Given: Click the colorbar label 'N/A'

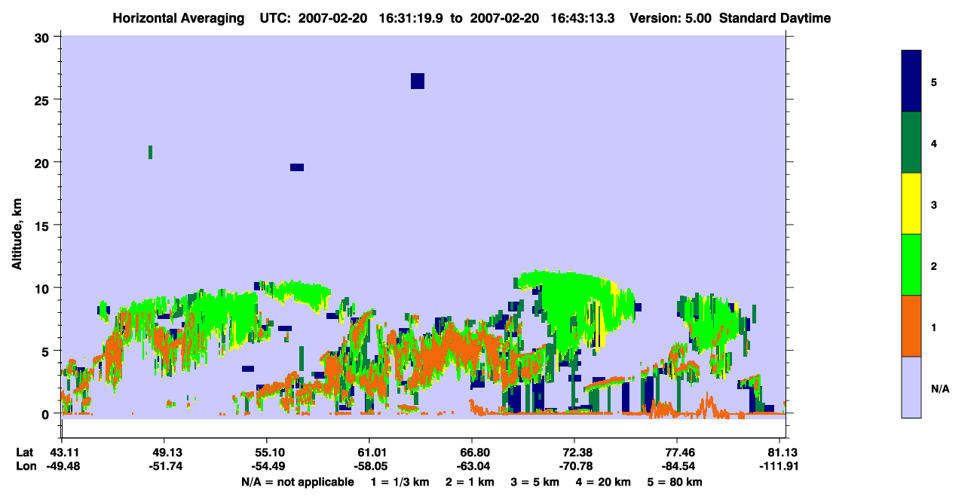Looking at the screenshot, I should click(x=939, y=389).
